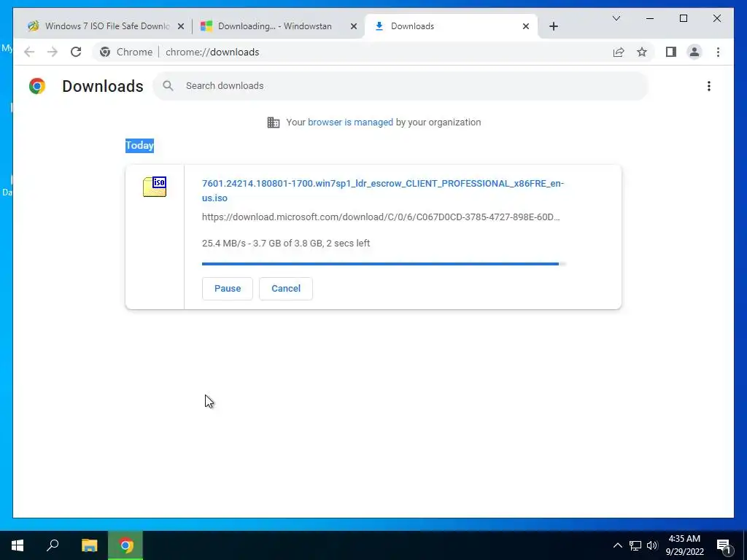Close the Windows 7 ISO File tab
The image size is (747, 560).
pyautogui.click(x=181, y=26)
